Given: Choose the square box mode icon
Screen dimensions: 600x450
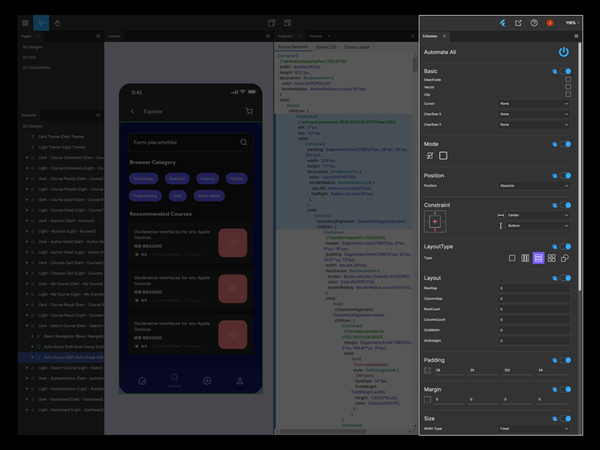Looking at the screenshot, I should click(443, 156).
